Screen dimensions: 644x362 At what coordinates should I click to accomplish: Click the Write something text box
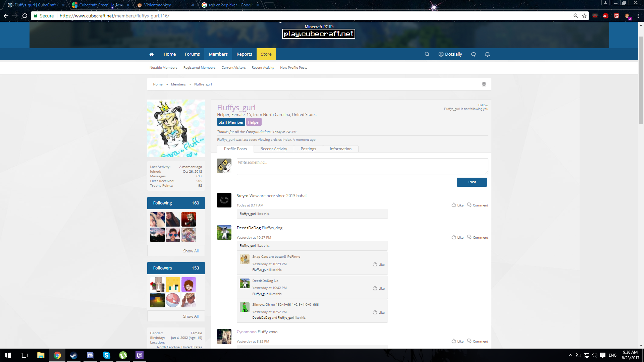point(362,167)
